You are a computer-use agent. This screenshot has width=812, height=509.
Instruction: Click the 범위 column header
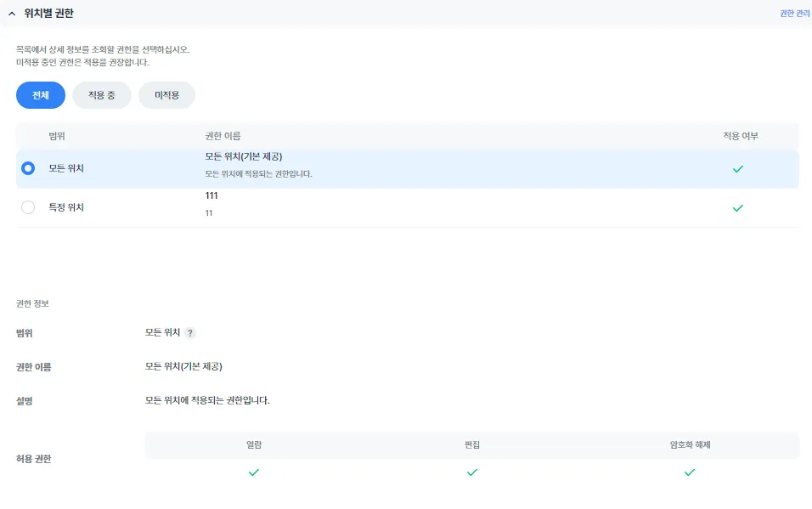(57, 136)
